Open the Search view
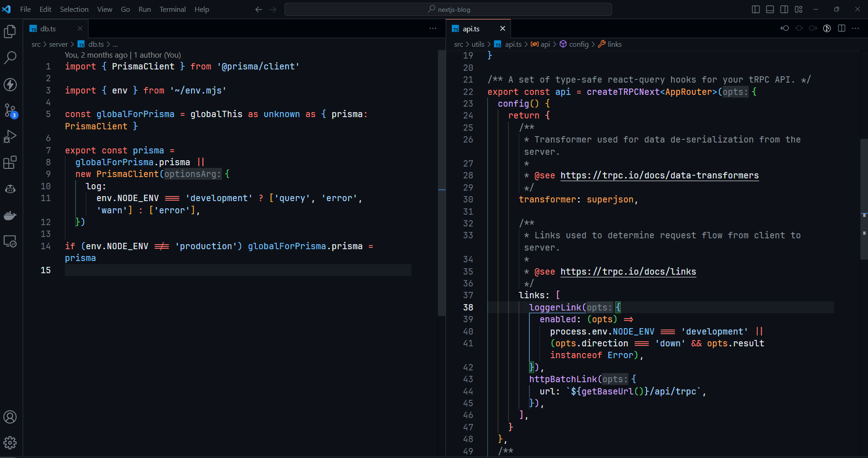The image size is (868, 458). pyautogui.click(x=10, y=58)
